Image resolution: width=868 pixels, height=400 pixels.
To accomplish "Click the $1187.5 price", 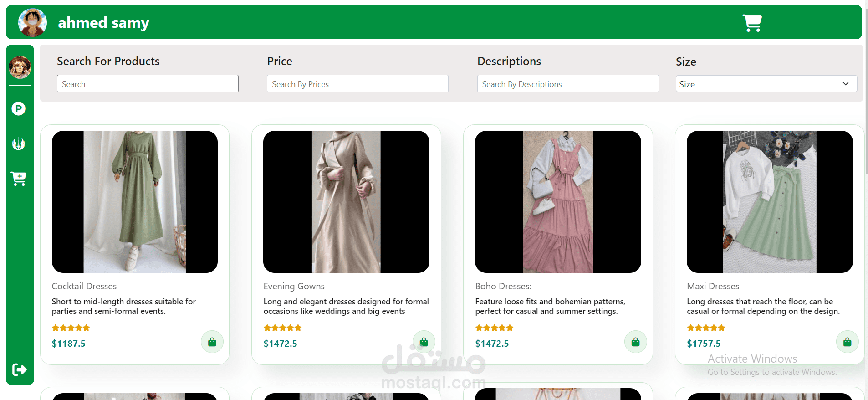I will coord(69,344).
